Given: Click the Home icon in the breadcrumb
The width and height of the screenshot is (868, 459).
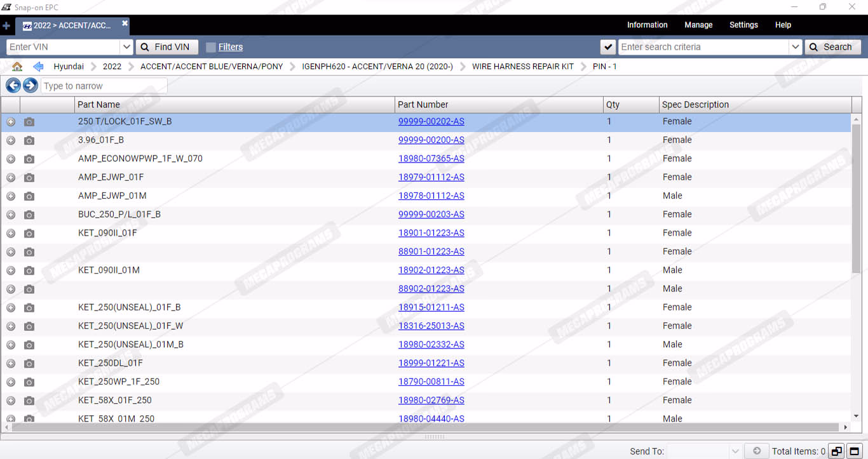Looking at the screenshot, I should pyautogui.click(x=17, y=67).
